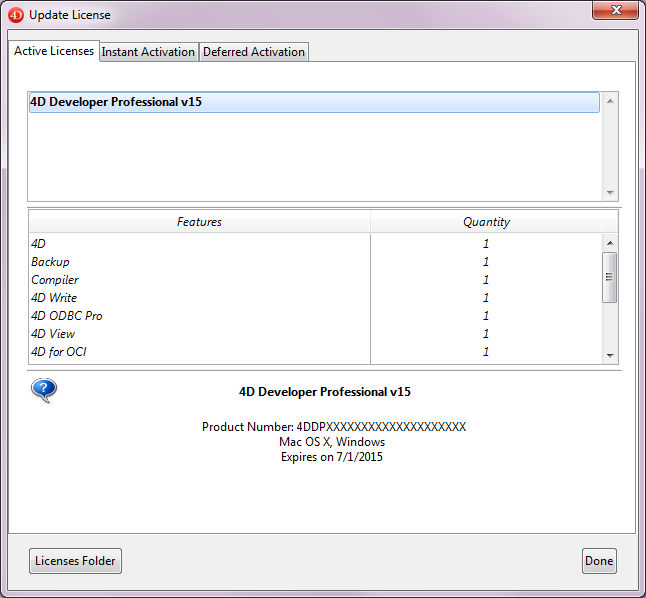
Task: Click the license list scroll down arrow
Action: pos(611,193)
